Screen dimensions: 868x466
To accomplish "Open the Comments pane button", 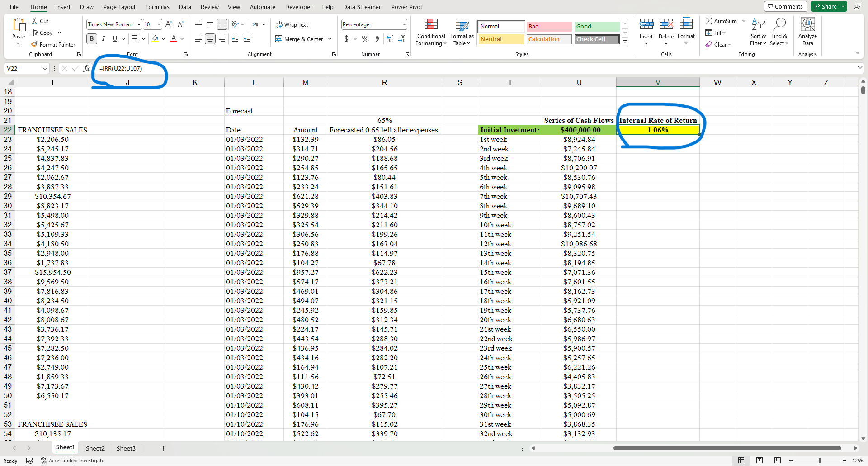I will click(785, 6).
